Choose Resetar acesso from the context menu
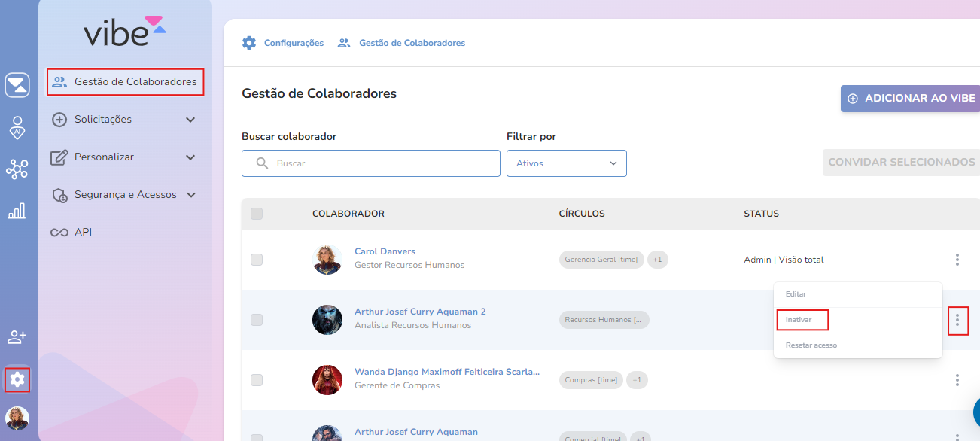The image size is (980, 441). pyautogui.click(x=858, y=345)
